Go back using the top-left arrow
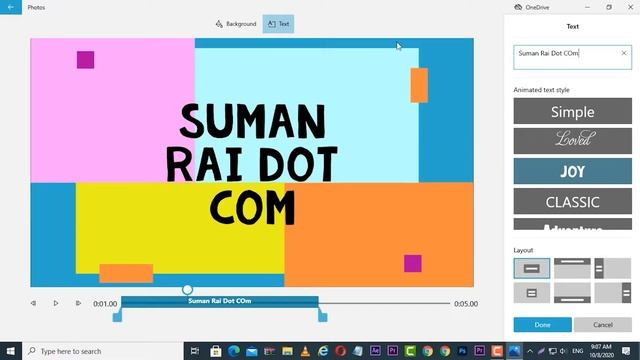The image size is (640, 360). (11, 7)
